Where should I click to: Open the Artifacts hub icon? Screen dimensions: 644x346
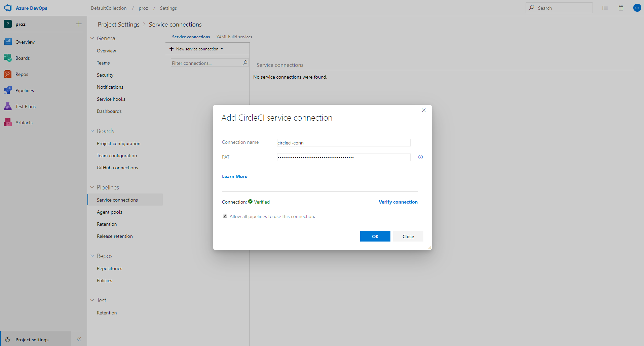point(8,123)
